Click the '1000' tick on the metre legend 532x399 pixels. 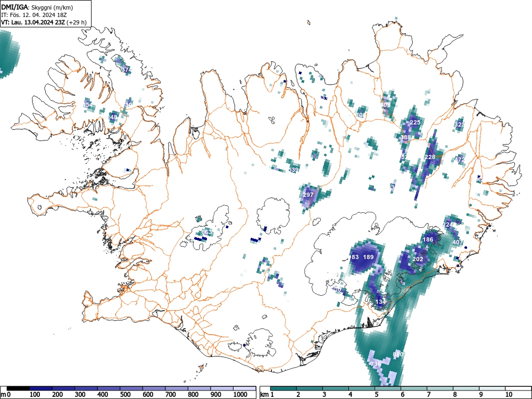click(240, 395)
